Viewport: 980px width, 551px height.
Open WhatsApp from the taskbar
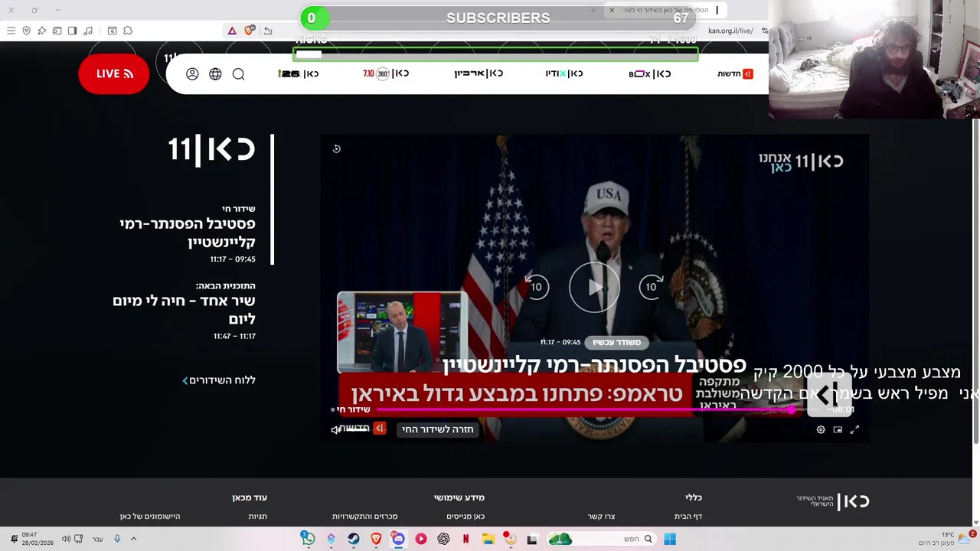coord(307,539)
